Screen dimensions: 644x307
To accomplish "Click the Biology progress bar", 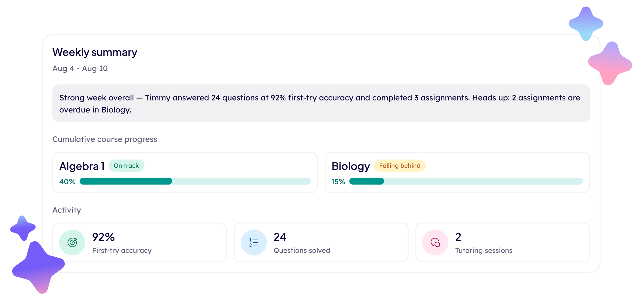I will click(x=466, y=181).
